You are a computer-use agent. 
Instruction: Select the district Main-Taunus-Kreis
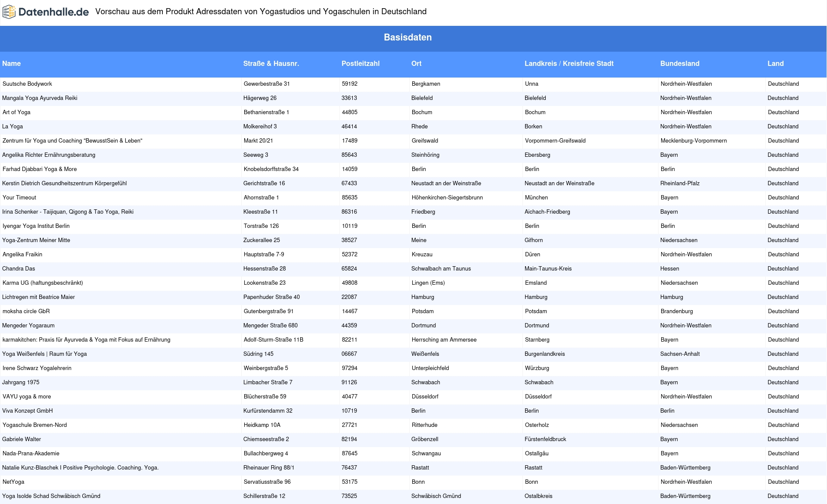tap(548, 268)
